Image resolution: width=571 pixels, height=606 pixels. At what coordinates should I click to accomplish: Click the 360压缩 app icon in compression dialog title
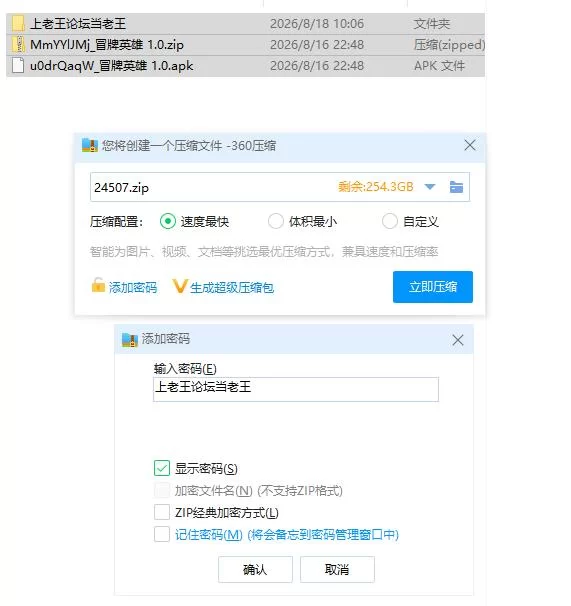(90, 146)
